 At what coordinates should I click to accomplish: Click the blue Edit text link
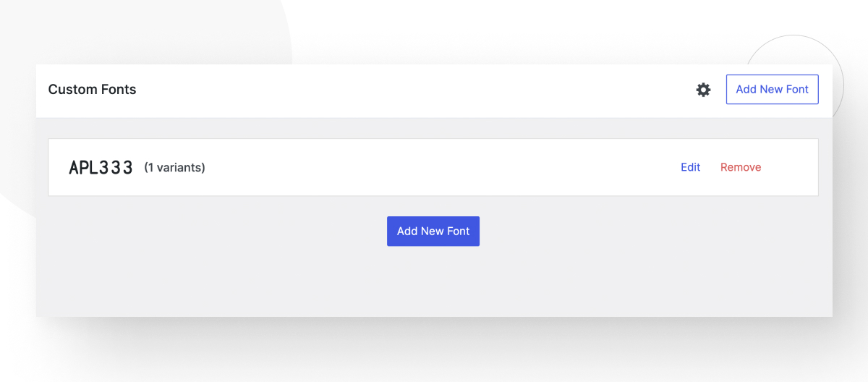[x=690, y=167]
